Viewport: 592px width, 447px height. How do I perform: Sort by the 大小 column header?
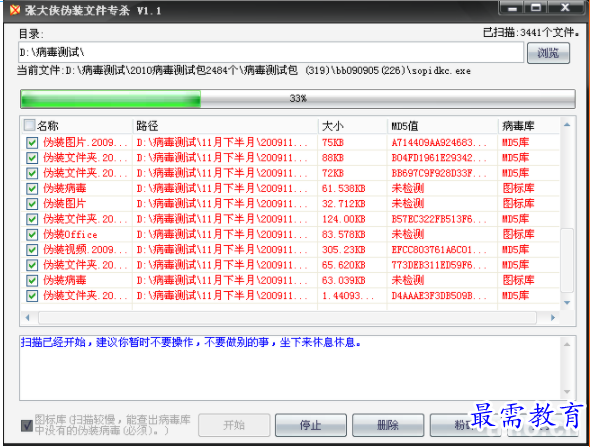353,126
